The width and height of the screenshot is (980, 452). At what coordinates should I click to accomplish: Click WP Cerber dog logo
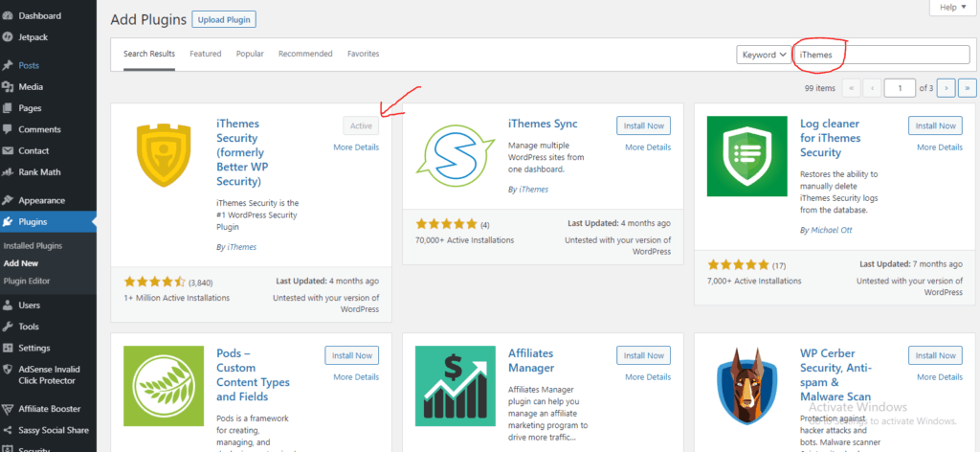[746, 386]
